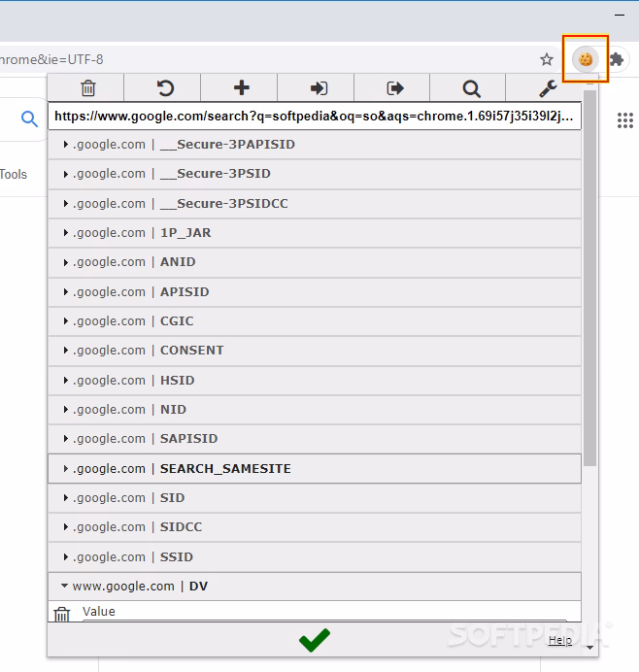
Task: Expand the SEARCH_SAMESITE cookie entry
Action: 315,468
